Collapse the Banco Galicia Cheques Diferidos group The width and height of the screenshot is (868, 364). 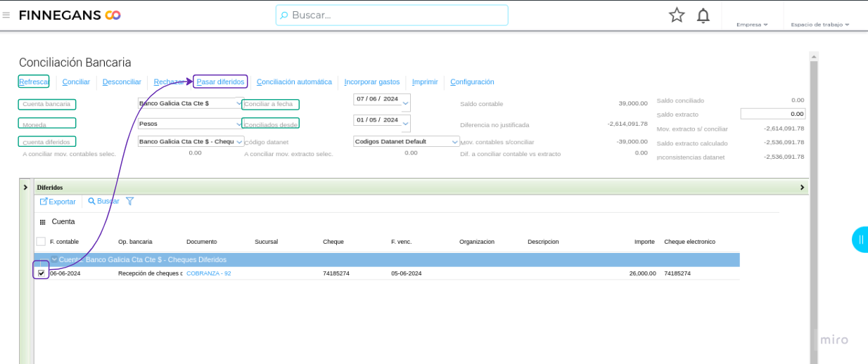(x=54, y=260)
